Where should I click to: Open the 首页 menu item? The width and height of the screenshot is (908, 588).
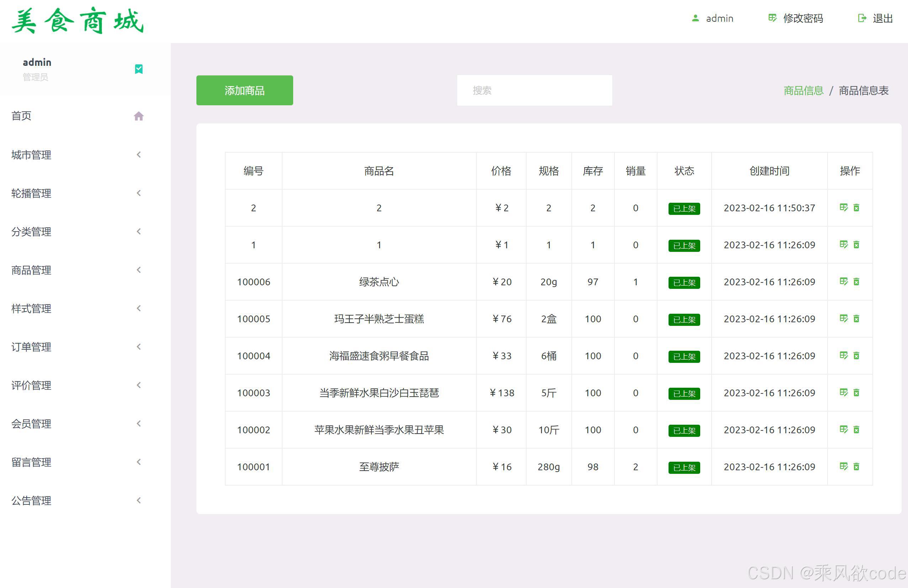pos(22,116)
